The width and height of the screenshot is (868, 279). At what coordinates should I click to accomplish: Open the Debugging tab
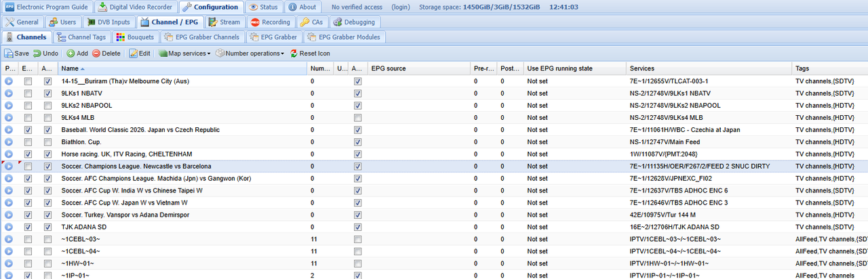point(355,22)
